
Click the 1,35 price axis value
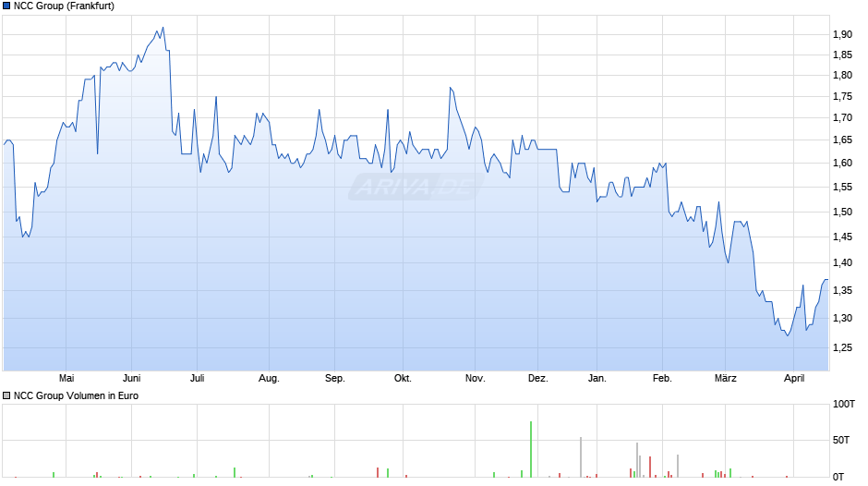pos(842,291)
